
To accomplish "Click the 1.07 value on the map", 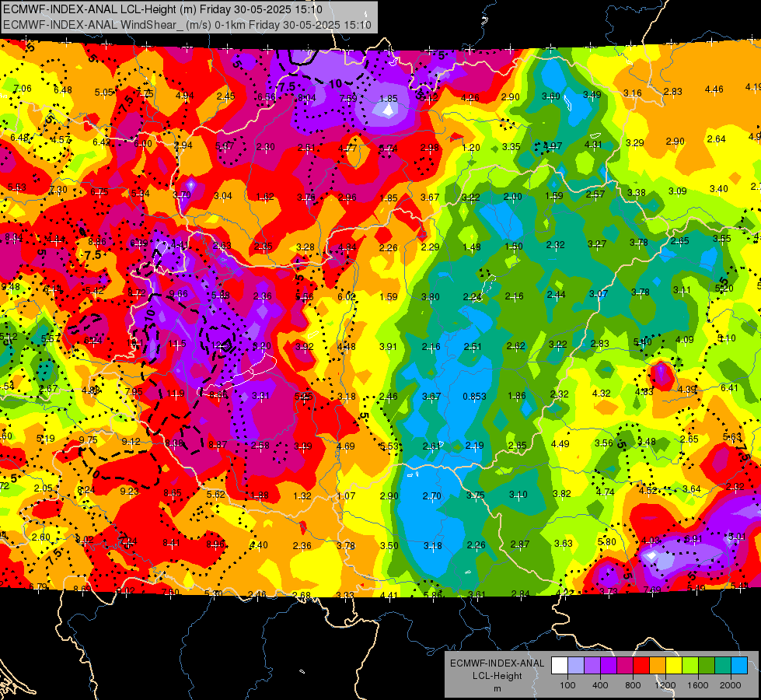I will tap(346, 496).
